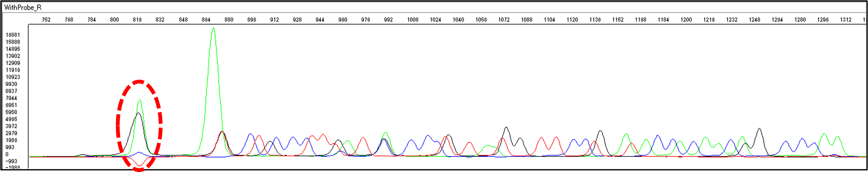Image resolution: width=868 pixels, height=172 pixels.
Task: Click the green peak inside the red dashed ellipse
Action: (139, 101)
